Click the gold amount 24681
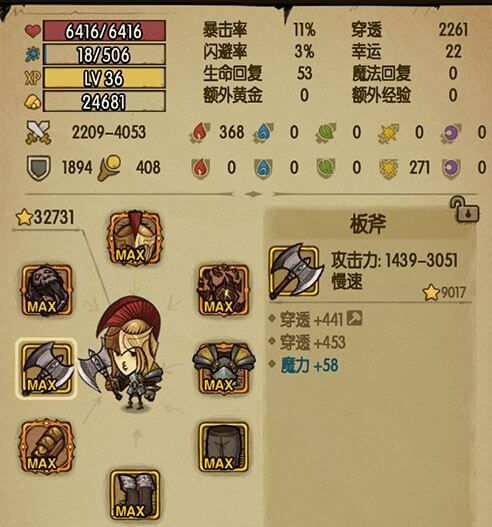492x527 pixels. pos(104,101)
